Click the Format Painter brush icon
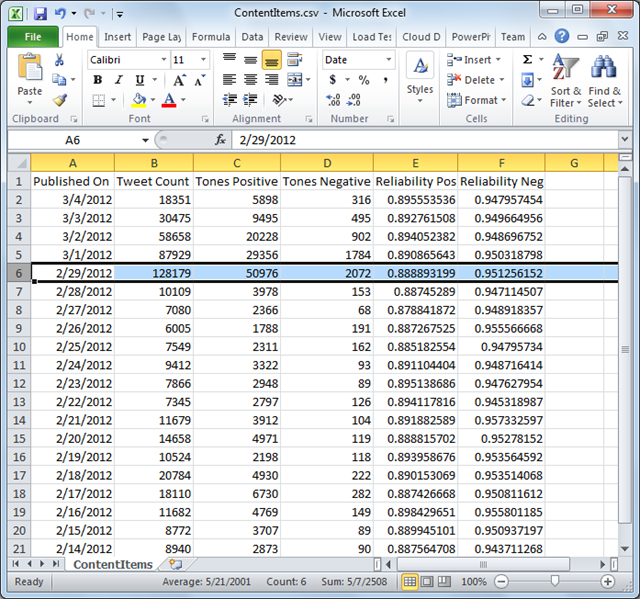 tap(60, 100)
